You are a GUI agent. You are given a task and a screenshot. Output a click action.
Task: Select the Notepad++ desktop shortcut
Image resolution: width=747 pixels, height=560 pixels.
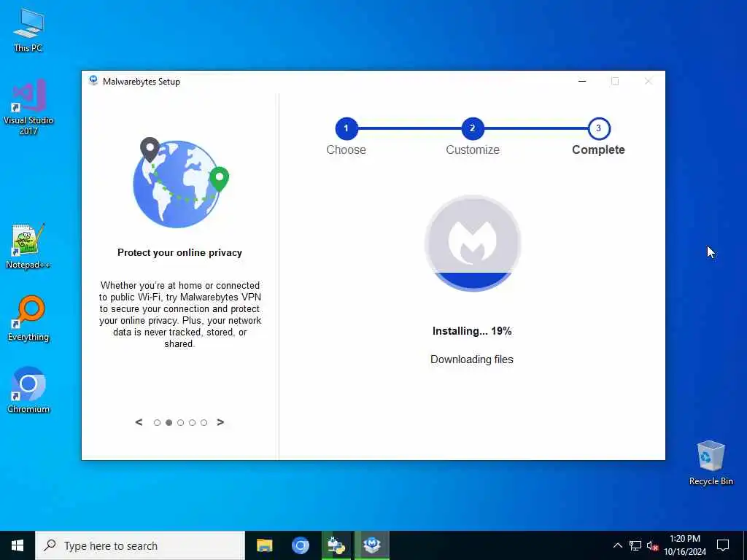(28, 246)
